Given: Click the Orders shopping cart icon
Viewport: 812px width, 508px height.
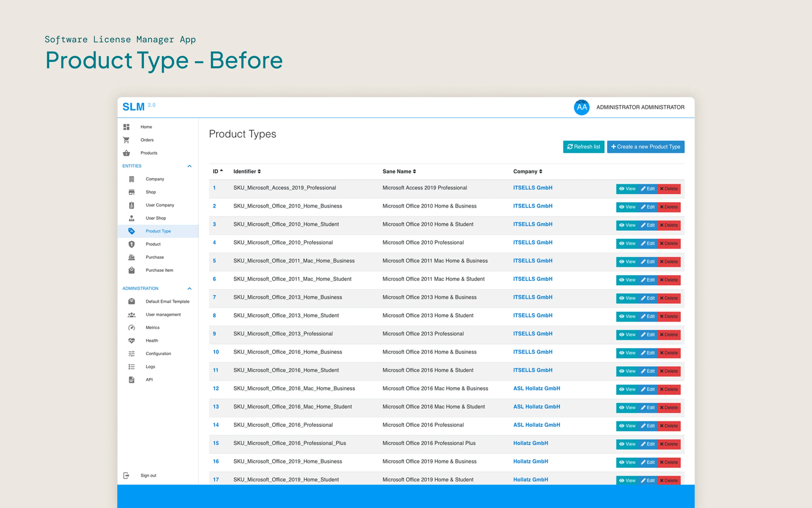Looking at the screenshot, I should coord(126,140).
